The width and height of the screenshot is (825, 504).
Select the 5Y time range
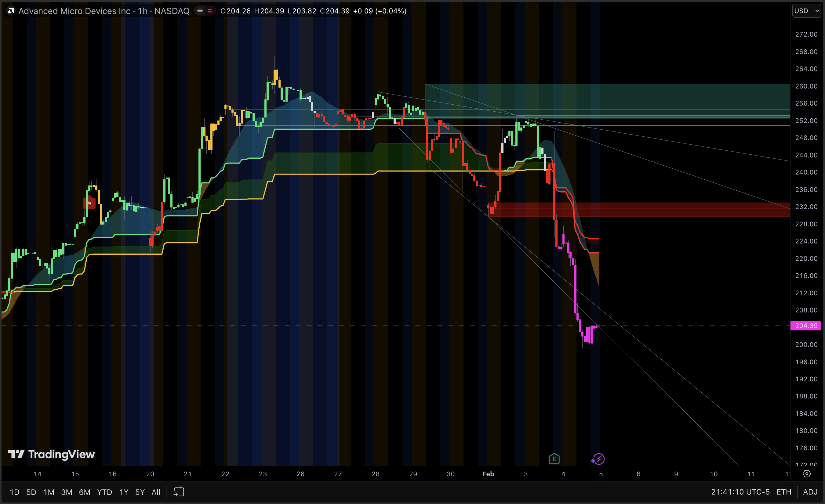pyautogui.click(x=140, y=492)
